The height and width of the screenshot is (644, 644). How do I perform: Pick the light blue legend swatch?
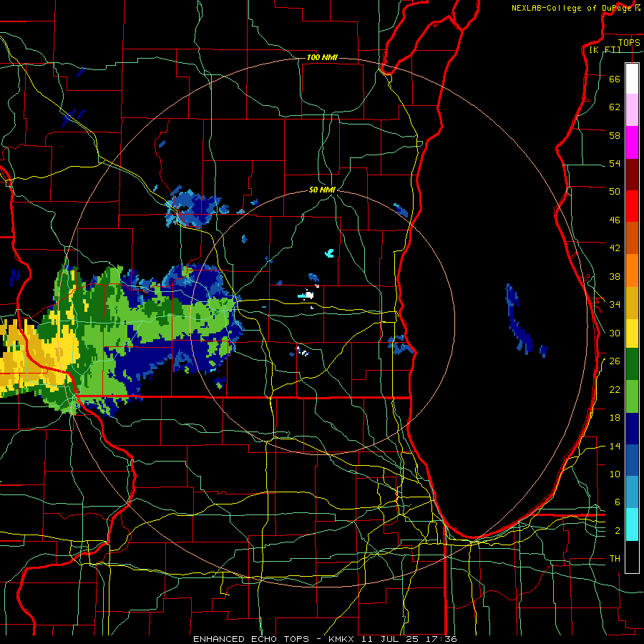point(632,492)
